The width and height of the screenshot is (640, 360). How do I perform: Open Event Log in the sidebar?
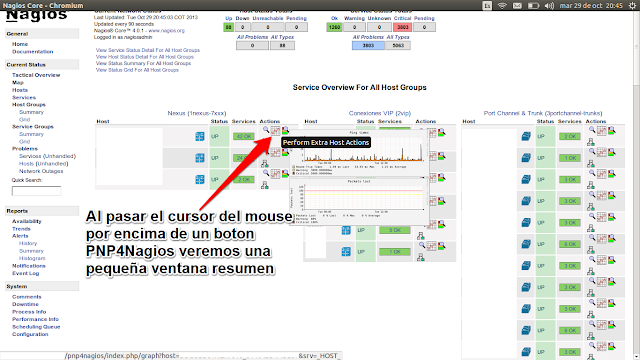coord(25,273)
